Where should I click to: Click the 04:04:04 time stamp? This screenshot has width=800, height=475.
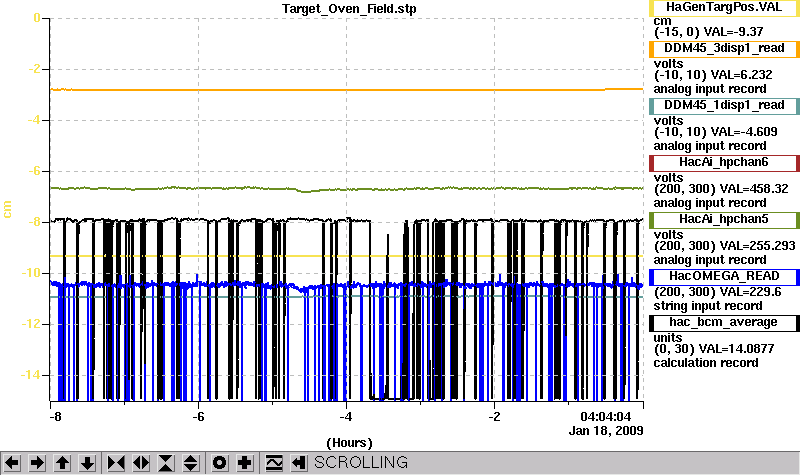[606, 417]
